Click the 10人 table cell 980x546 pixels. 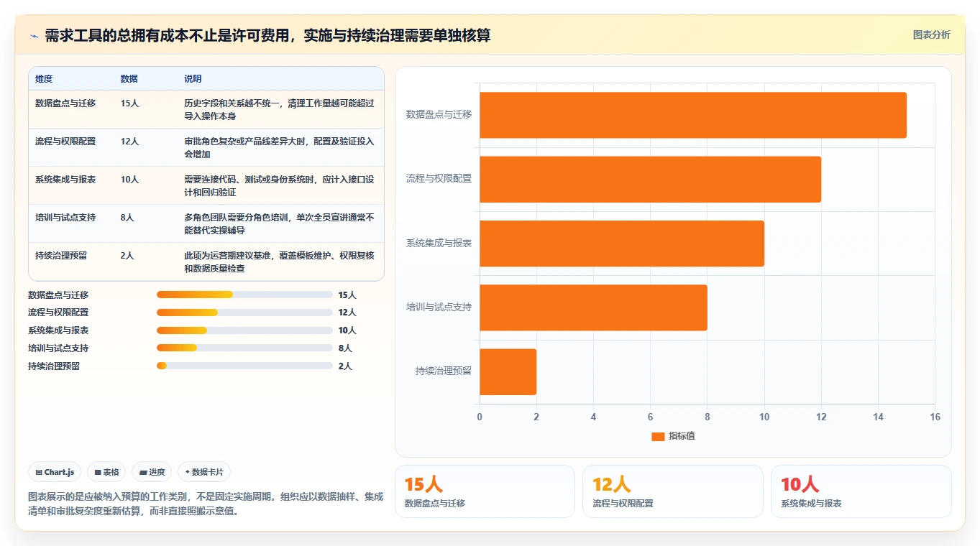[129, 180]
